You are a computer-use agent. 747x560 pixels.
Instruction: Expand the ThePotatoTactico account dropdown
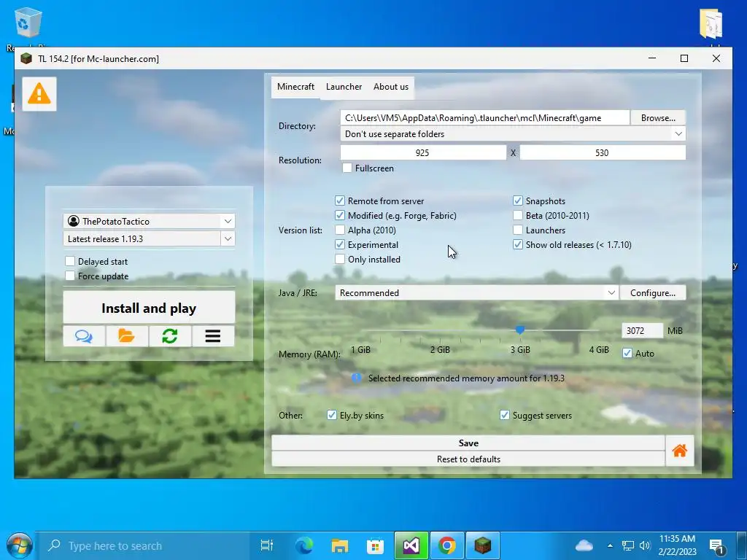pyautogui.click(x=228, y=221)
